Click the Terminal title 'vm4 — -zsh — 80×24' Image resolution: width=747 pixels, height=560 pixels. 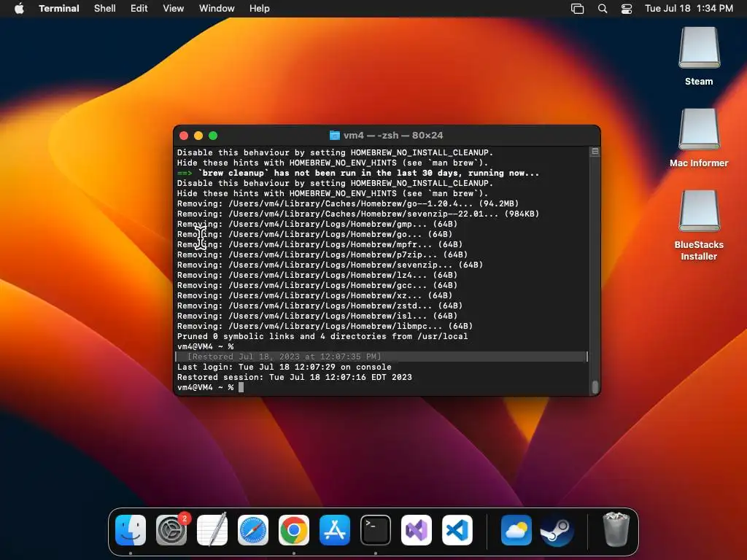(393, 136)
